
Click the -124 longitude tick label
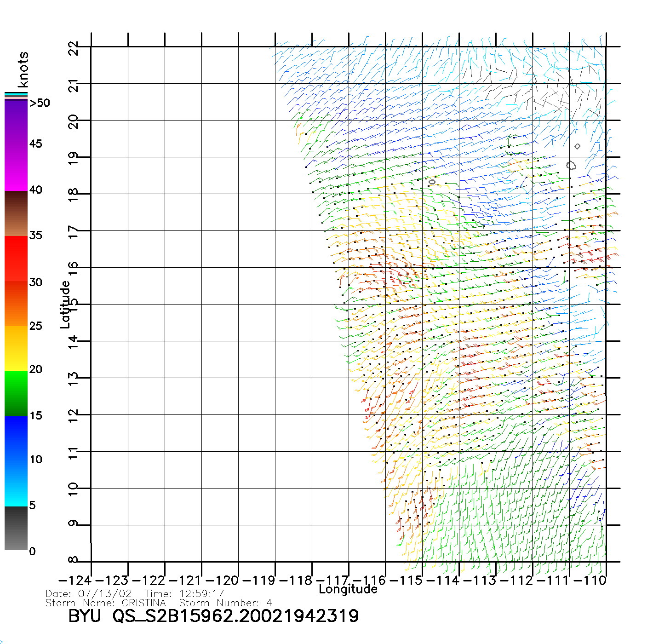coord(75,581)
